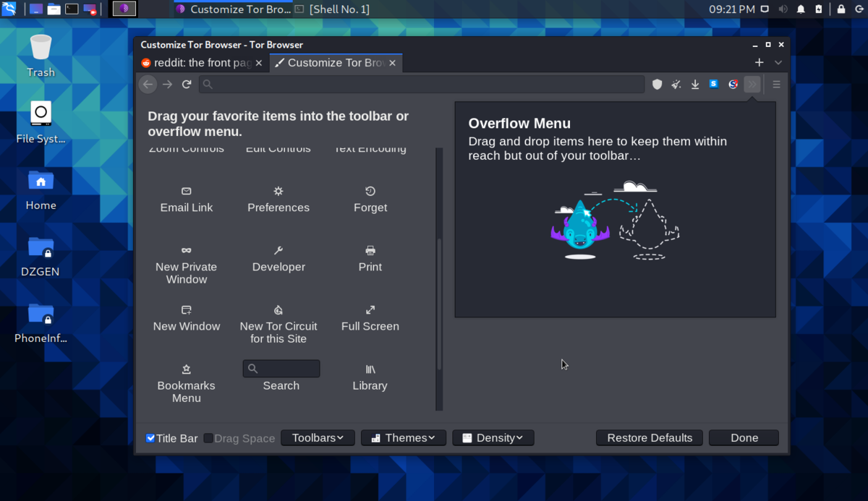868x501 pixels.
Task: Open the DZGEN folder on desktop
Action: pos(41,256)
